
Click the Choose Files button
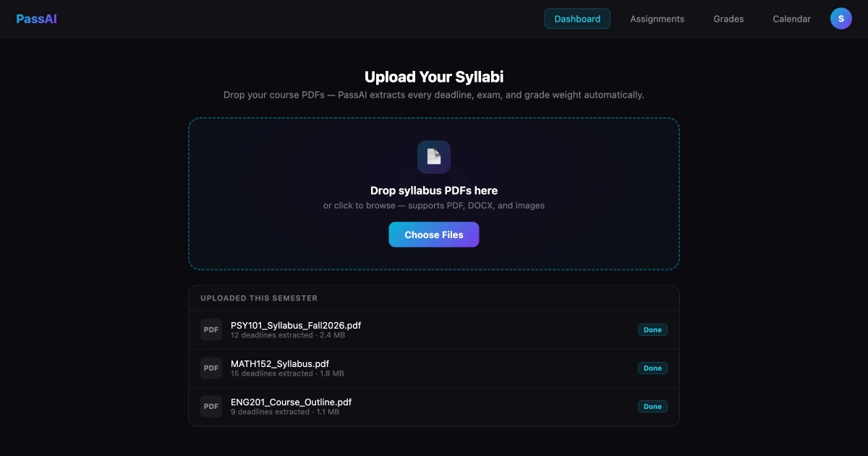[x=434, y=235]
